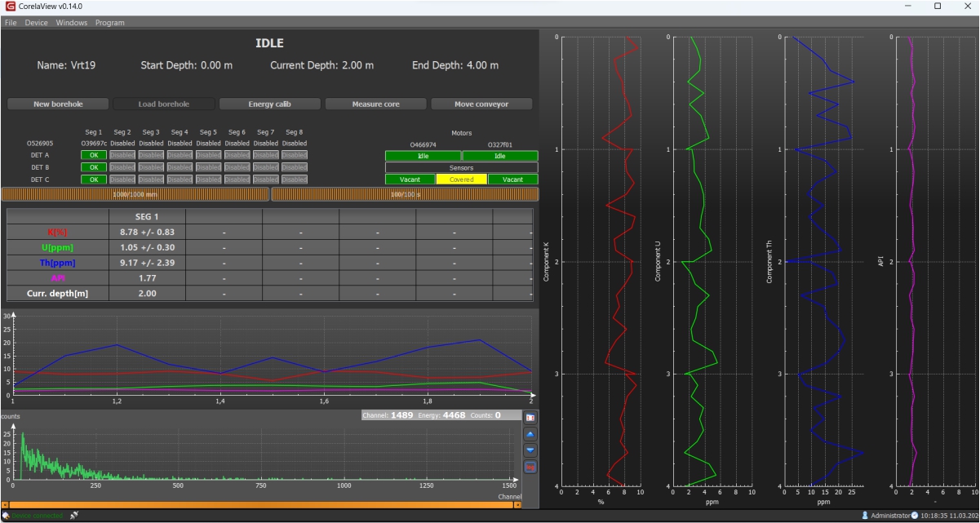980x523 pixels.
Task: Click the blue down arrow spectrum button
Action: [x=530, y=450]
